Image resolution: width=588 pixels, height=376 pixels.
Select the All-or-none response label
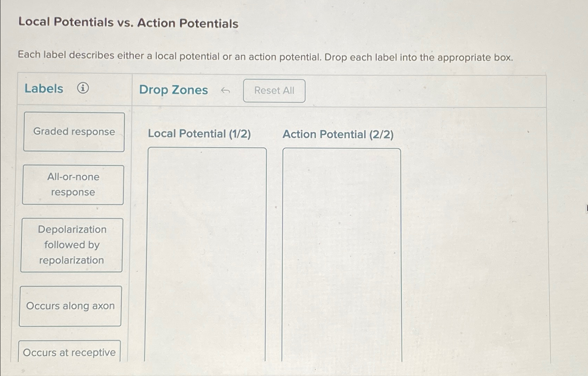73,185
